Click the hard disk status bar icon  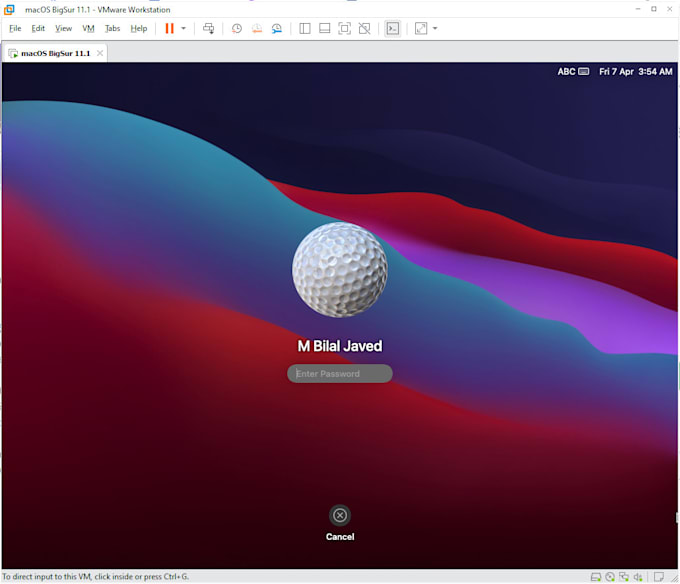click(596, 577)
